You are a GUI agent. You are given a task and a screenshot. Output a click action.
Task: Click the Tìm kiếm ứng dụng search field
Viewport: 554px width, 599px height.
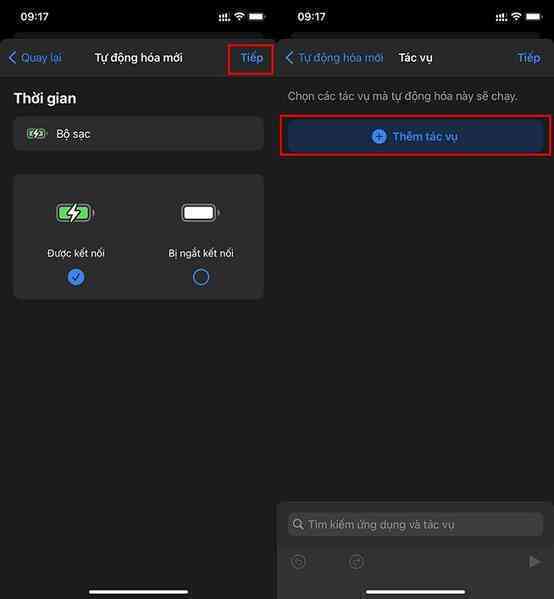point(415,524)
